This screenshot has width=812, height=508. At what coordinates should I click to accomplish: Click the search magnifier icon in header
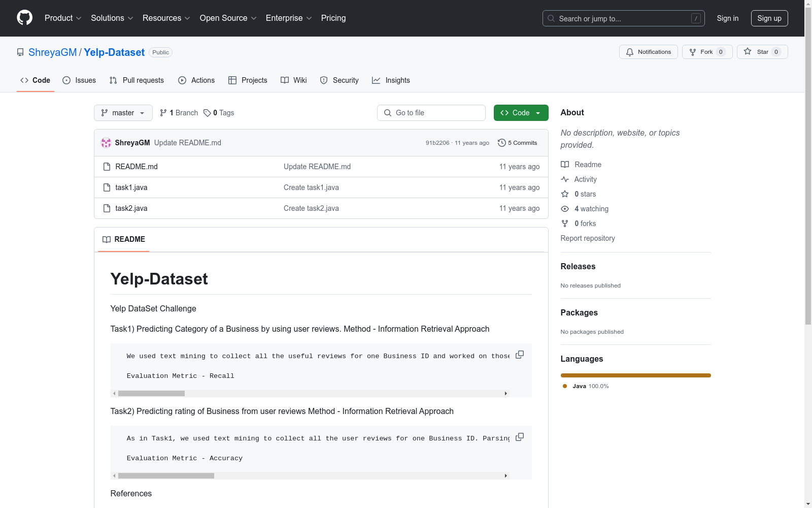click(x=551, y=18)
